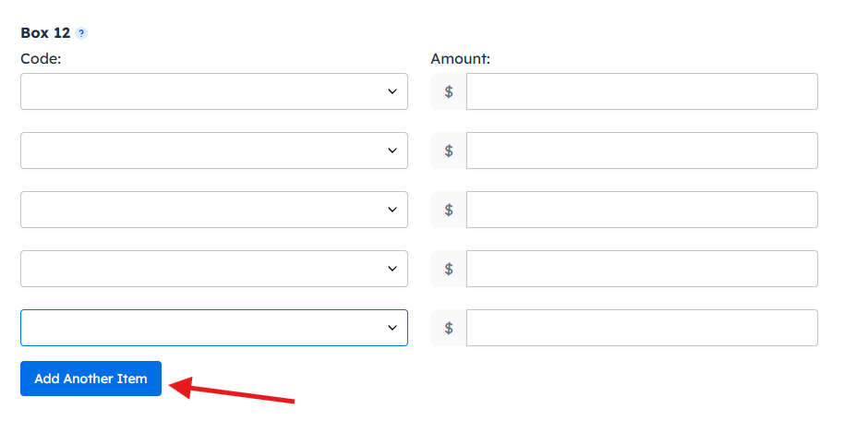Image resolution: width=868 pixels, height=433 pixels.
Task: Click the dollar symbol in third row
Action: (x=449, y=210)
